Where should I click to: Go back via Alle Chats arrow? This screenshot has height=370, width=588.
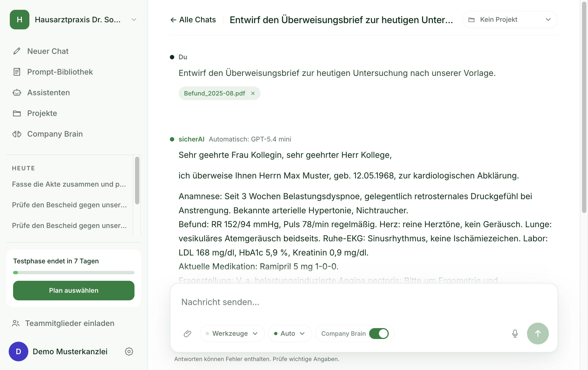point(193,20)
